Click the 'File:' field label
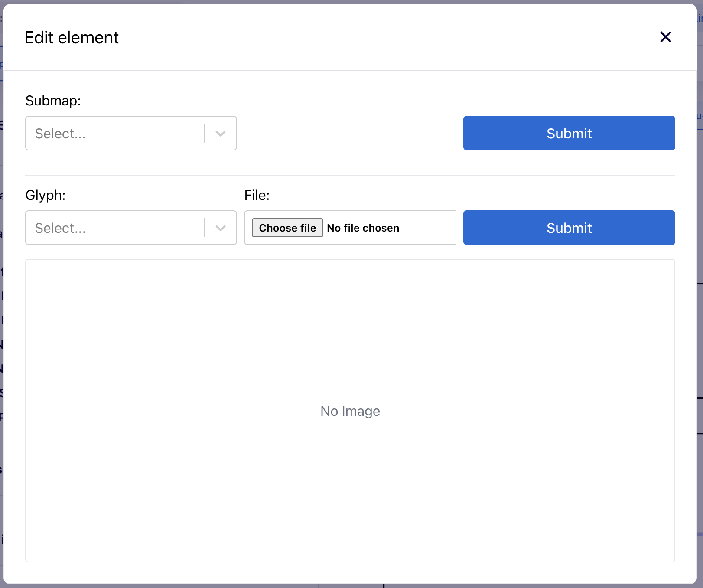 257,195
